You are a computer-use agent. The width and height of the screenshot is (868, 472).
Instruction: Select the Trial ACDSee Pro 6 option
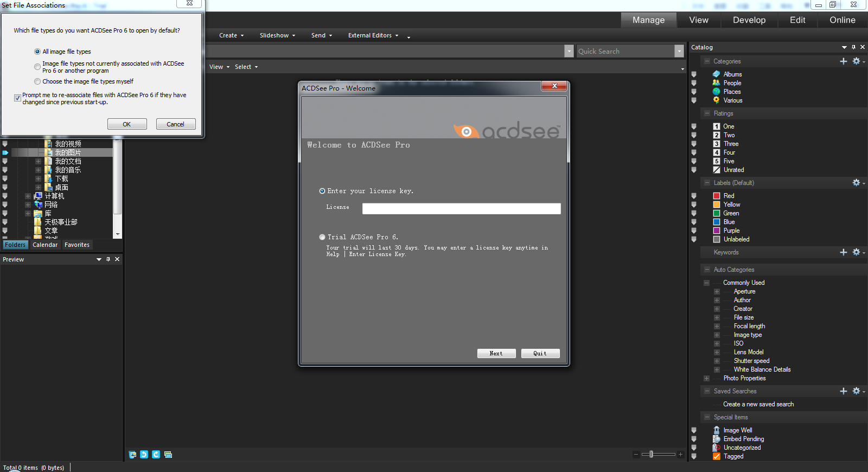[322, 237]
